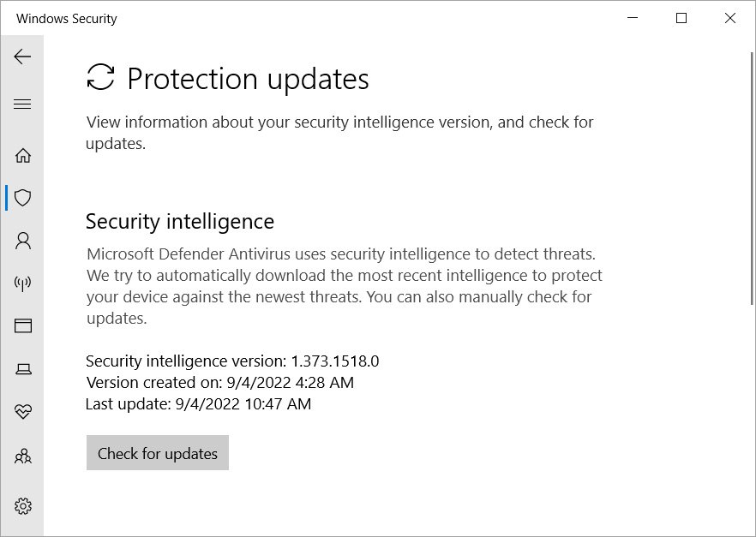Open Account protection person icon

point(23,241)
